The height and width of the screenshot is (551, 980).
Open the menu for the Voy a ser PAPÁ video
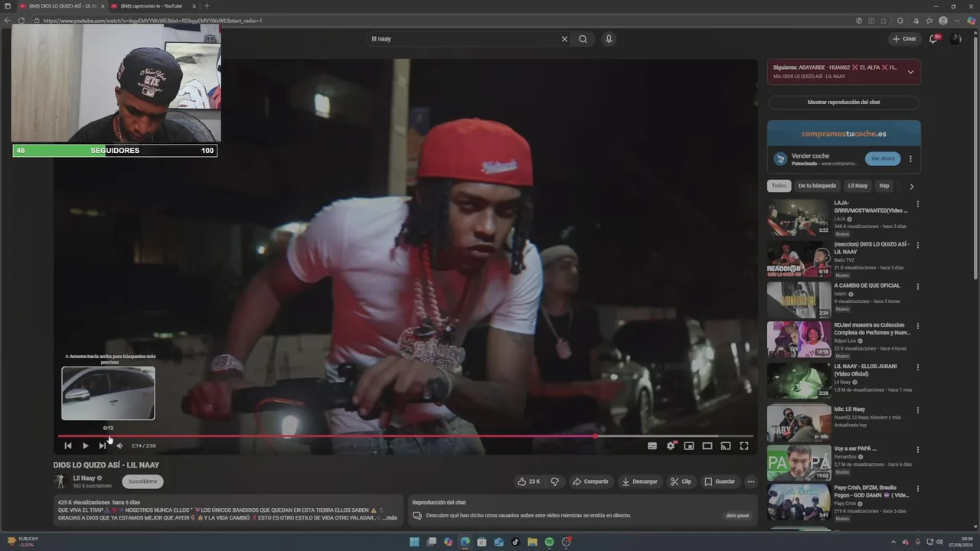pyautogui.click(x=917, y=449)
